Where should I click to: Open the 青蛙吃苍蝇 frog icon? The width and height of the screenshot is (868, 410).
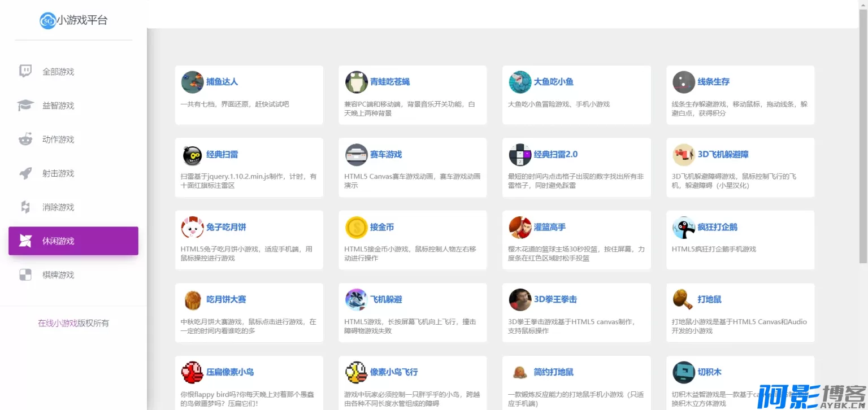point(356,82)
